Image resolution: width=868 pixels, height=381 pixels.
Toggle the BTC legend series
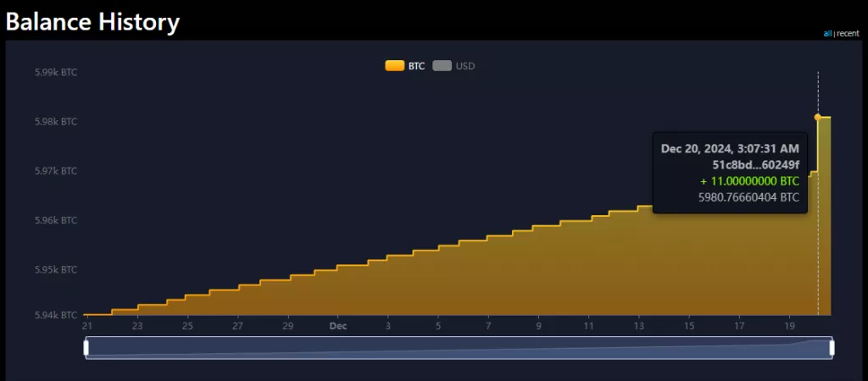405,66
